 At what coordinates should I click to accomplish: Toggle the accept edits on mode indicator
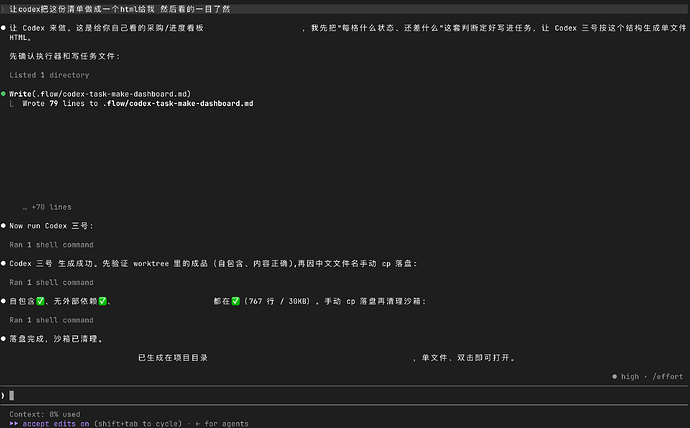click(x=56, y=424)
